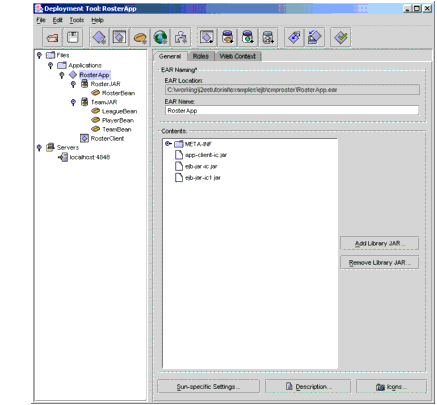
Task: Expand the META-INF folder in Contents
Action: coord(168,144)
